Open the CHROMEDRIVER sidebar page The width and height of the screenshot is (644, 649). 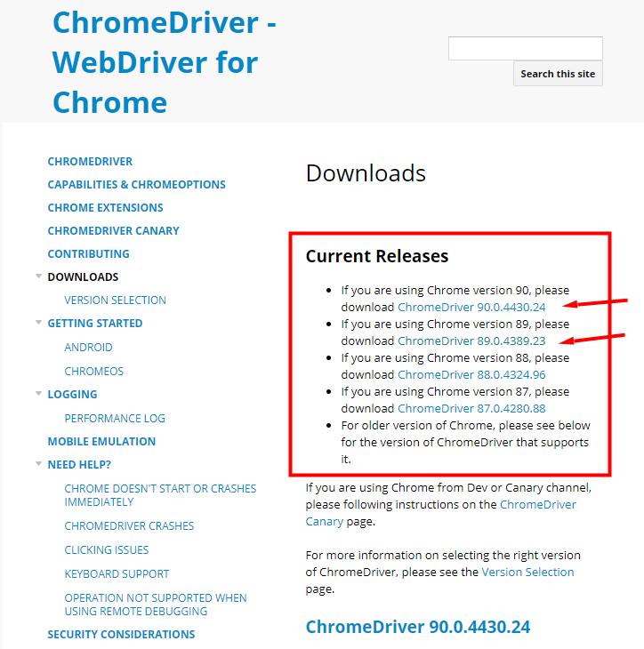pos(90,162)
